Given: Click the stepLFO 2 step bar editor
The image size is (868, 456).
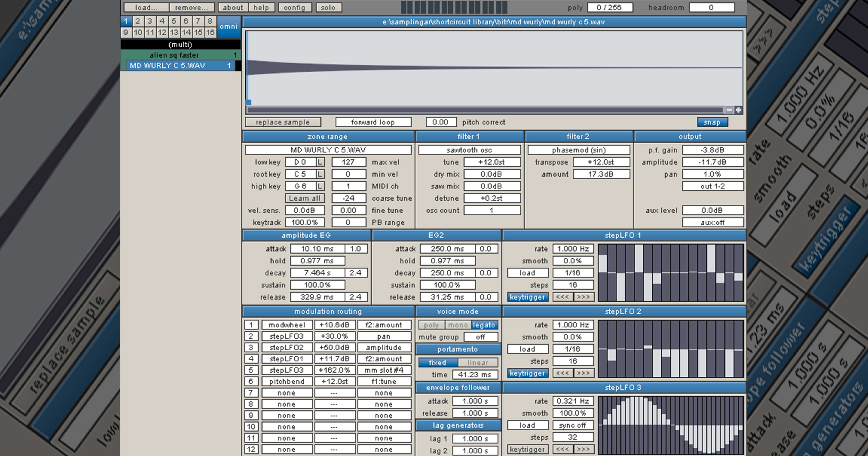Looking at the screenshot, I should [x=670, y=349].
